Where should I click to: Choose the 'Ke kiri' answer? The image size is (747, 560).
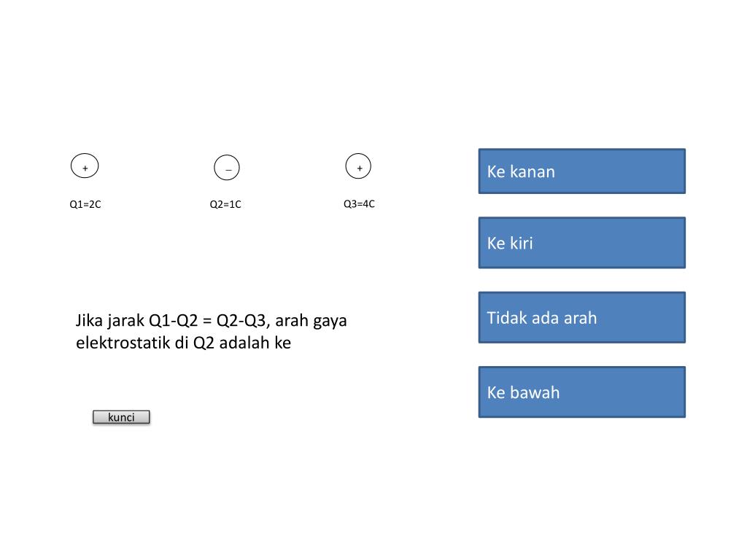tap(582, 243)
